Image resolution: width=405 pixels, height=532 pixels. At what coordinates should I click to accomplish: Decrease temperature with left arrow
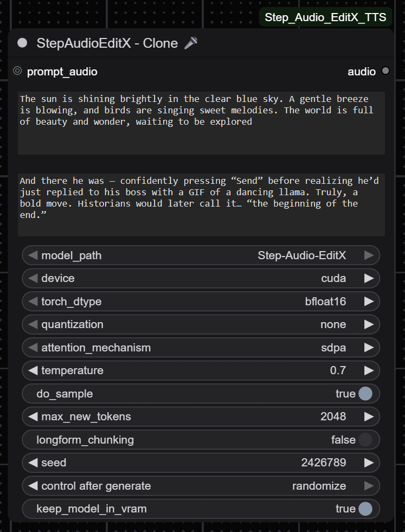click(x=33, y=370)
